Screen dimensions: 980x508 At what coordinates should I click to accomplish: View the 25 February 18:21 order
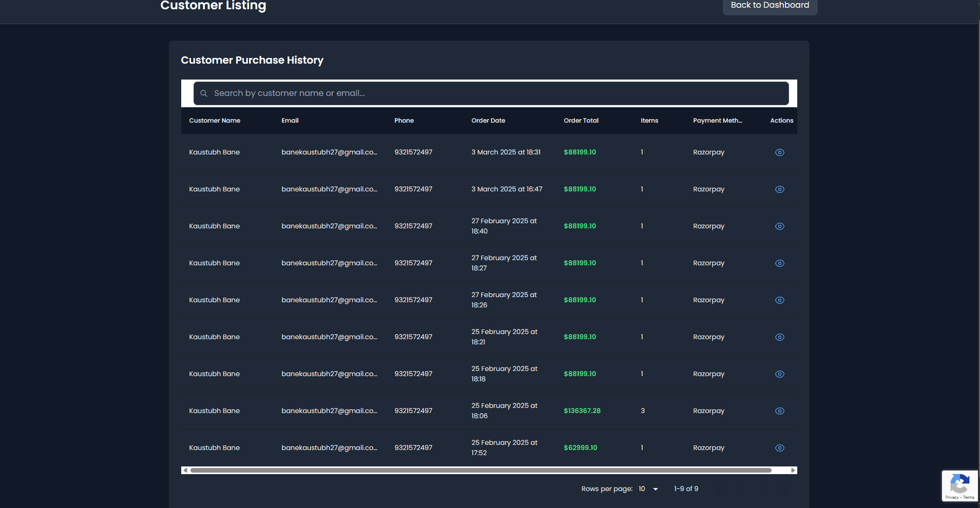click(x=779, y=337)
